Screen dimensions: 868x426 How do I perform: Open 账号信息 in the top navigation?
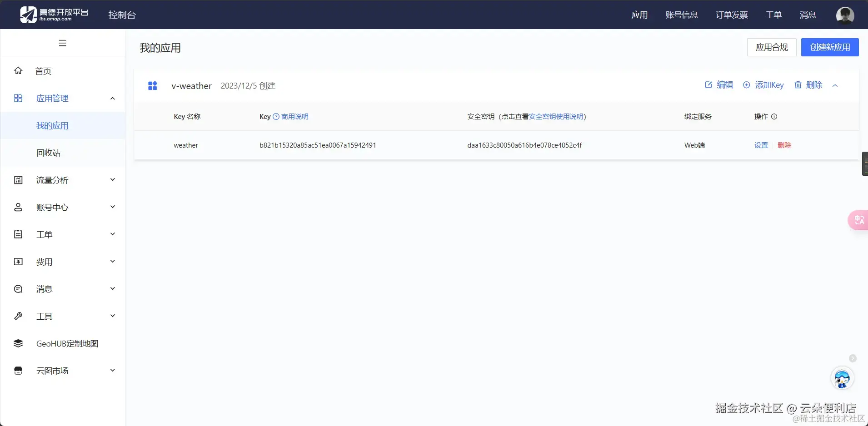(681, 15)
